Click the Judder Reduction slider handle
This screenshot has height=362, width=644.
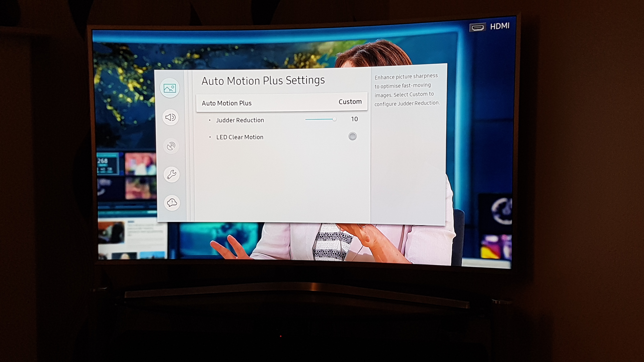(x=334, y=119)
